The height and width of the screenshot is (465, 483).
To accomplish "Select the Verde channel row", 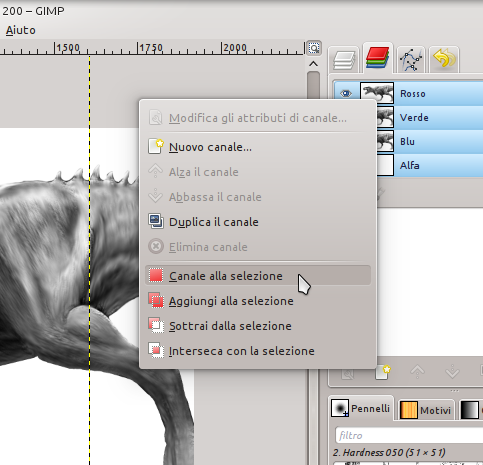I will (x=430, y=118).
